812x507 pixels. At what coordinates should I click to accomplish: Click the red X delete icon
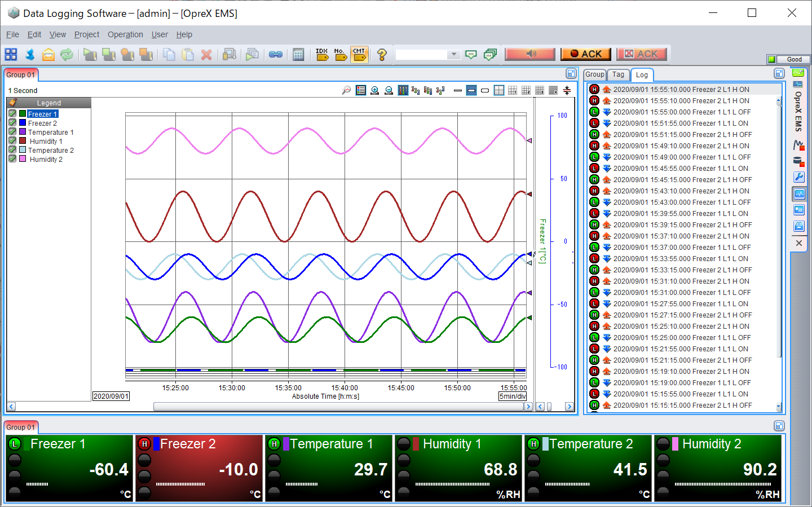pos(206,54)
